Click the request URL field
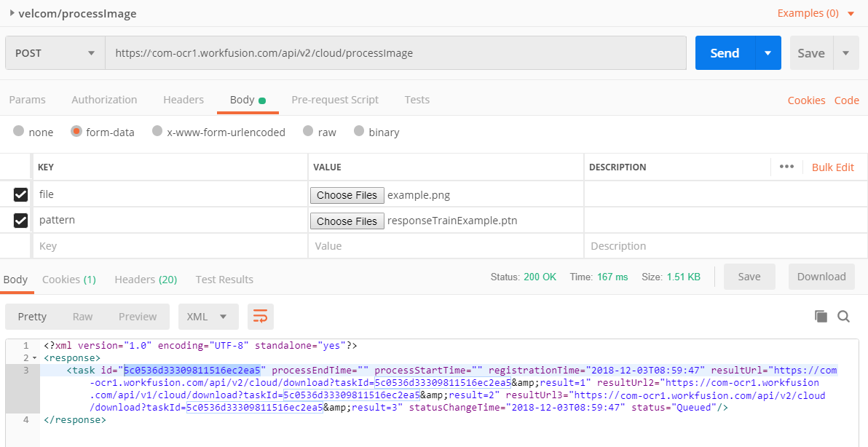Image resolution: width=868 pixels, height=447 pixels. [395, 53]
